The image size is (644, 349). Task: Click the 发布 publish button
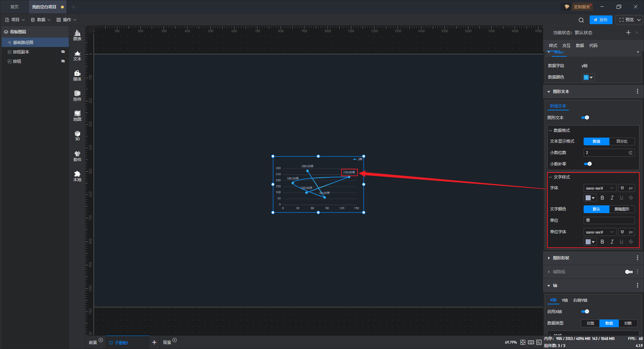(x=601, y=20)
